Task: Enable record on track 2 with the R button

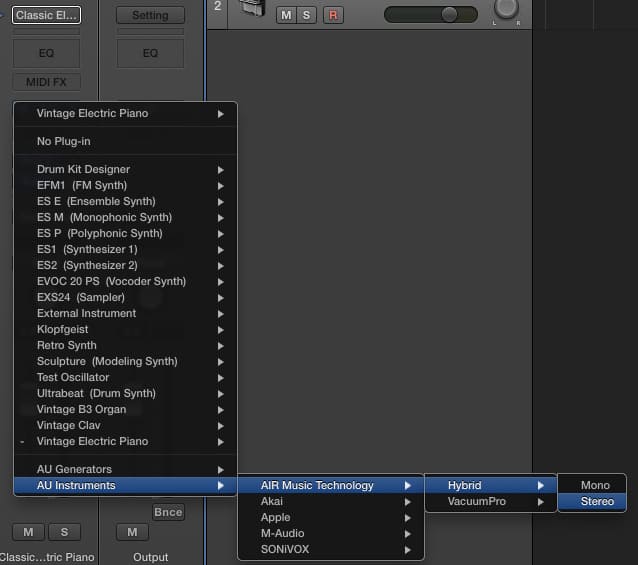Action: click(x=333, y=15)
